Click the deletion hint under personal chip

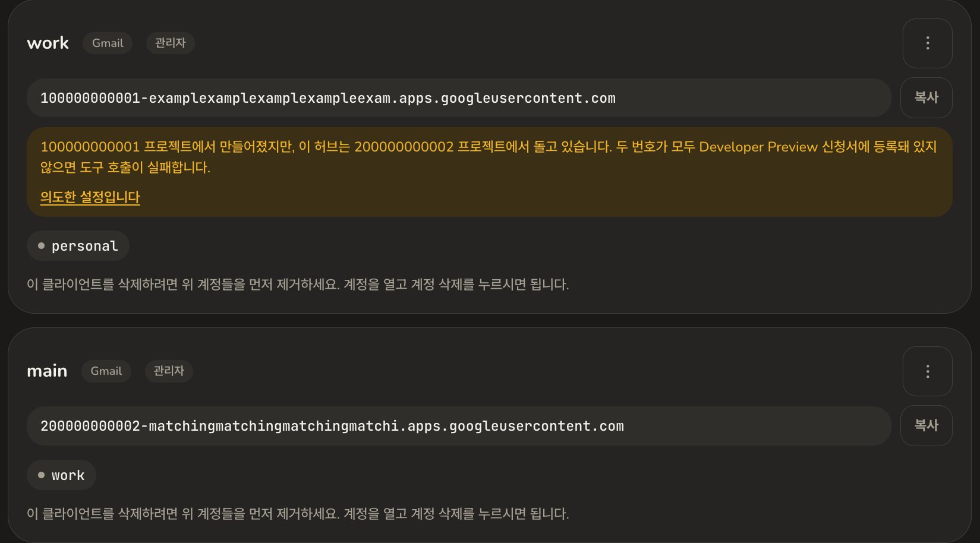[298, 285]
